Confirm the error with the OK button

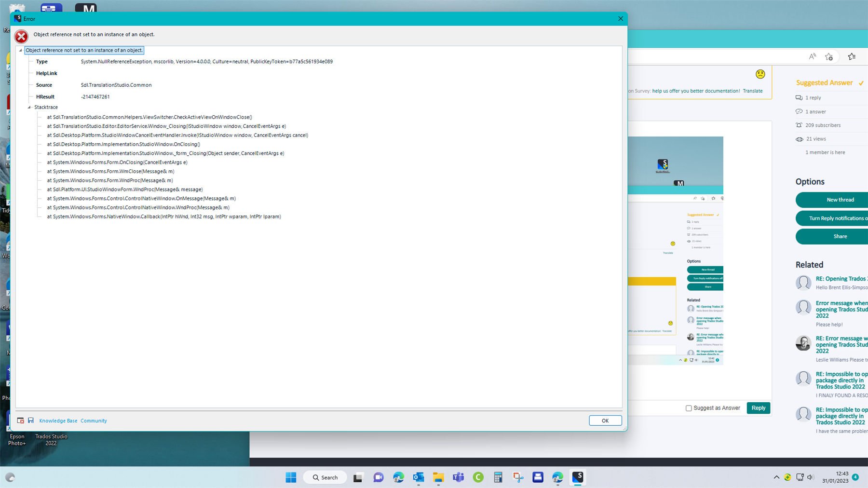pos(605,420)
